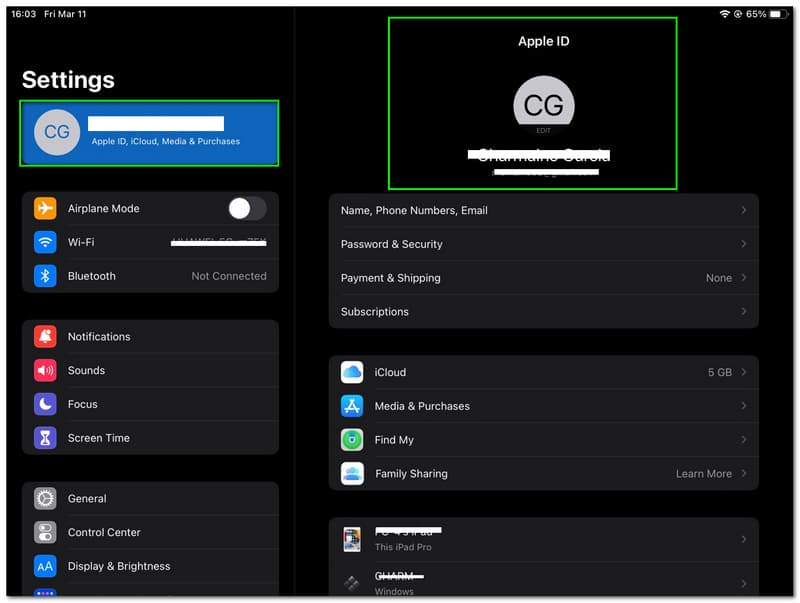Tap the CG avatar in sidebar

(x=57, y=132)
